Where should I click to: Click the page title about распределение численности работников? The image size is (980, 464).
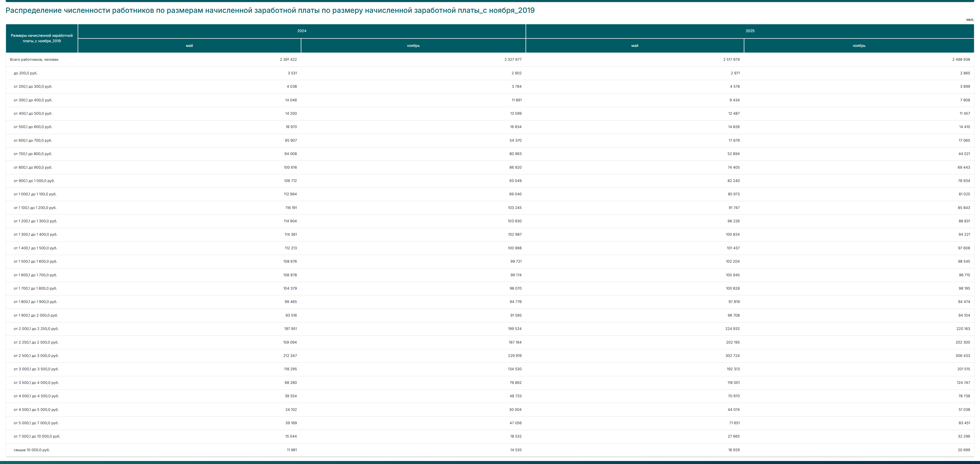point(270,10)
